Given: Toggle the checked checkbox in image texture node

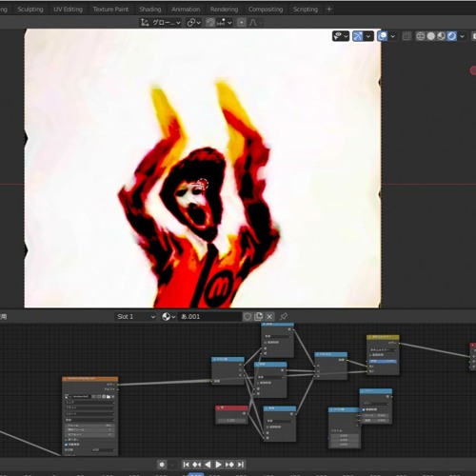Looking at the screenshot, I should pyautogui.click(x=67, y=445).
